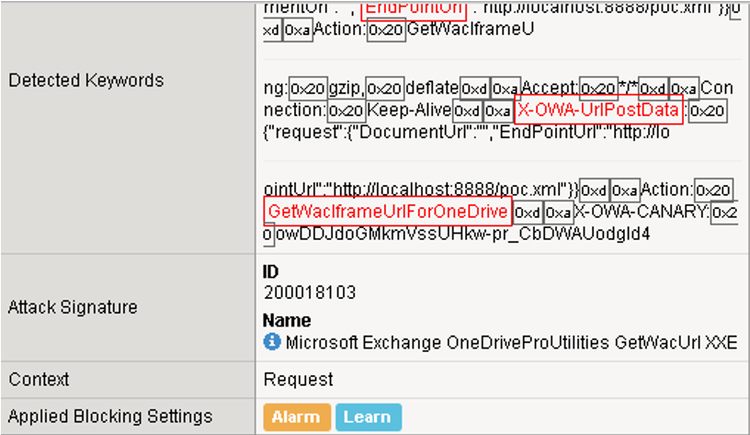Click the ID heading in Attack Signature
This screenshot has width=750, height=435.
271,272
